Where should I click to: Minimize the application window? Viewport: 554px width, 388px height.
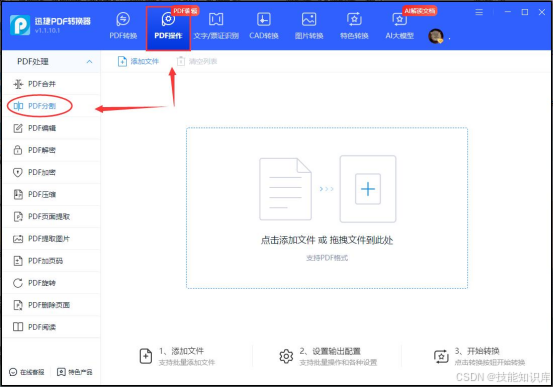click(508, 12)
